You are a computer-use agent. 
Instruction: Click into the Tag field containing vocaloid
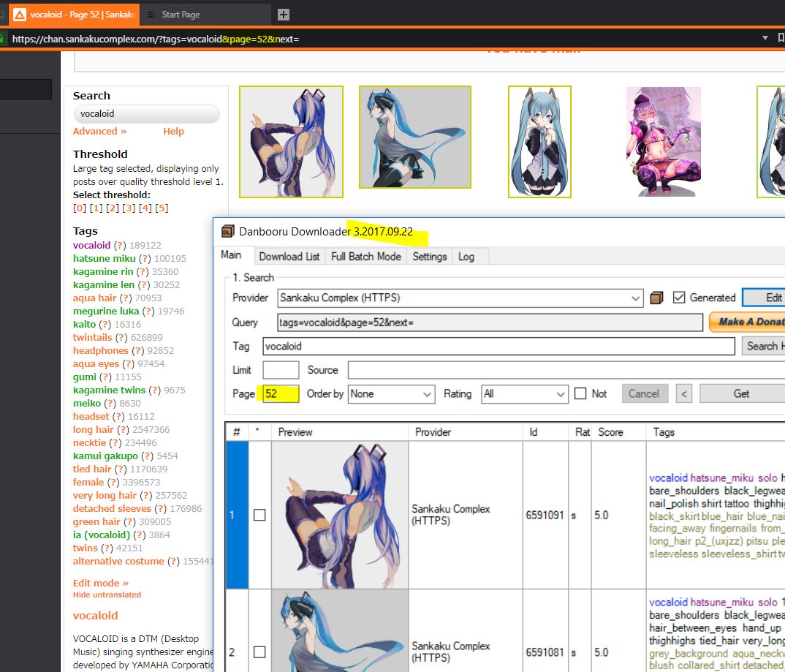498,346
